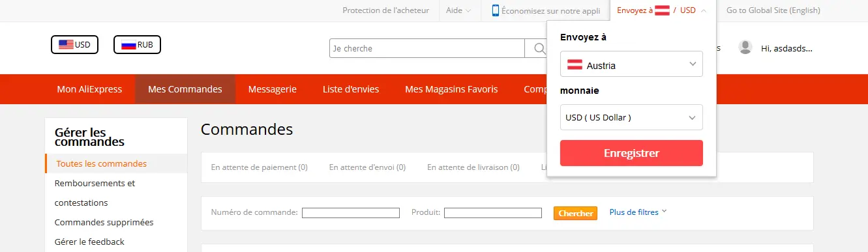Click the Commandes page heading

[247, 129]
